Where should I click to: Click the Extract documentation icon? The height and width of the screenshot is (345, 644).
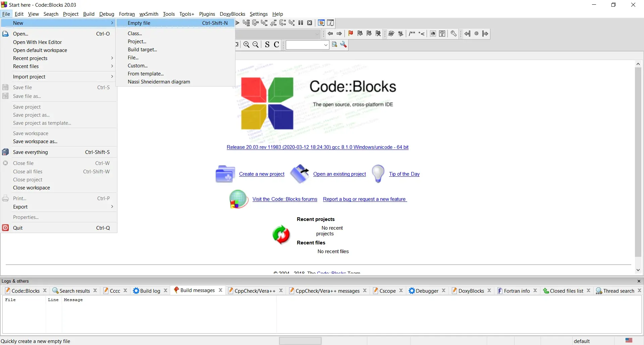tap(400, 34)
